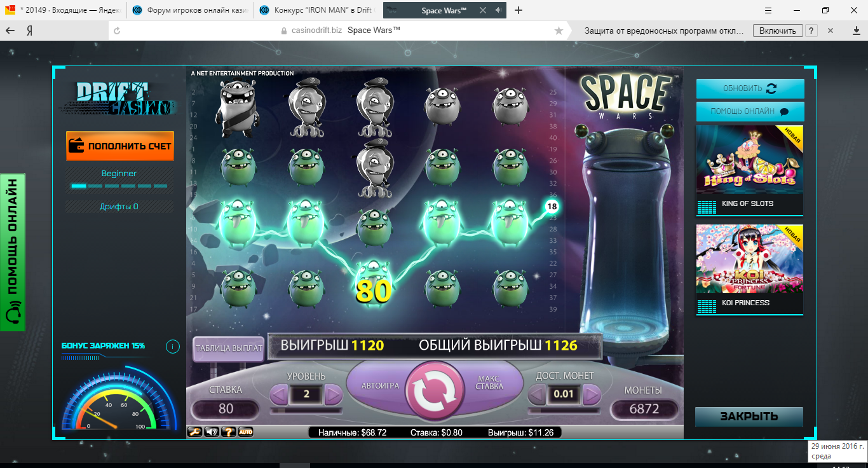Go back with the browser back arrow

pyautogui.click(x=10, y=31)
